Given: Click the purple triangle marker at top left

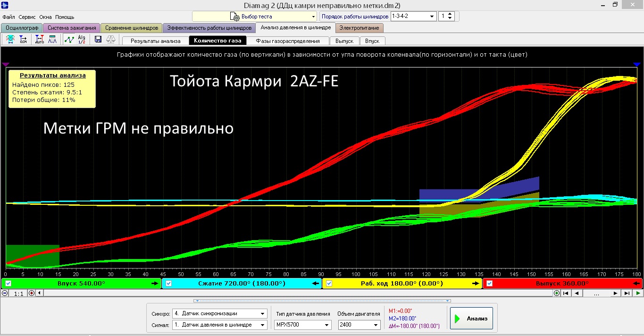Looking at the screenshot, I should click(6, 64).
